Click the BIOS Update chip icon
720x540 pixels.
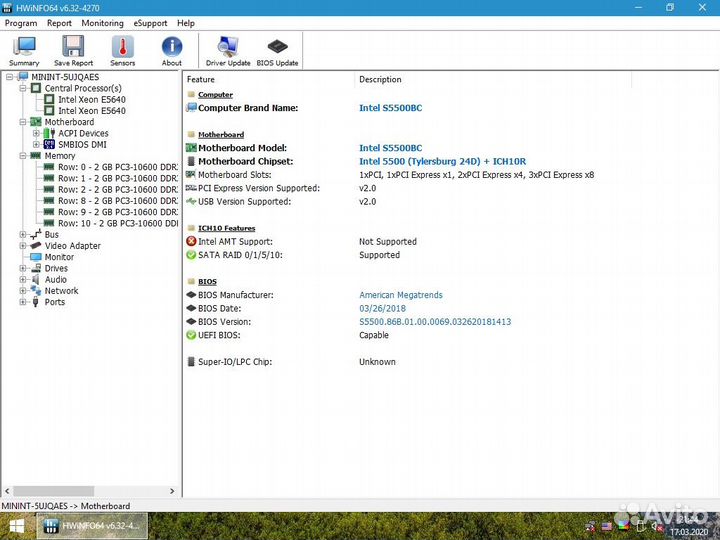pyautogui.click(x=277, y=51)
